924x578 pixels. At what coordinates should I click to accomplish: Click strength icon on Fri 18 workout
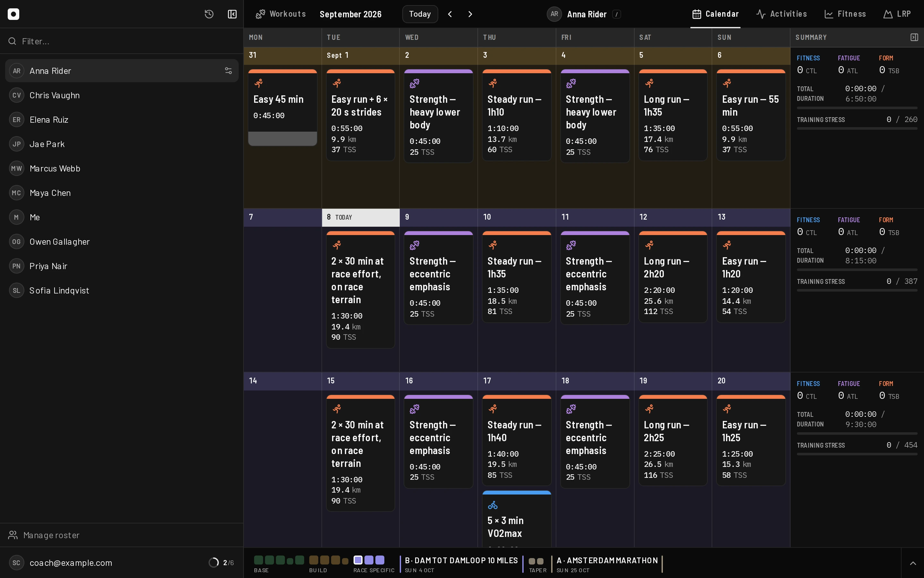pos(571,409)
